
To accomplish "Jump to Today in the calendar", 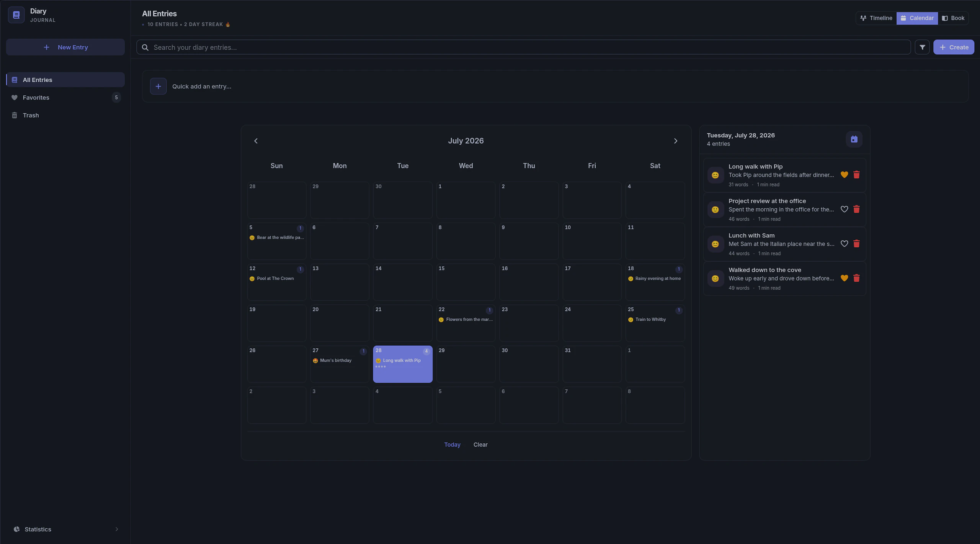I will [452, 444].
